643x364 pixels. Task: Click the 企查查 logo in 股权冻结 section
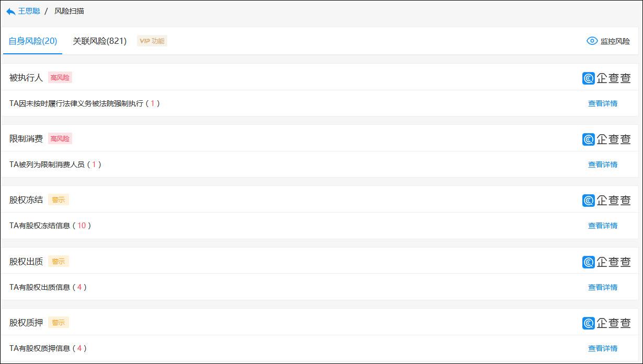pos(606,200)
